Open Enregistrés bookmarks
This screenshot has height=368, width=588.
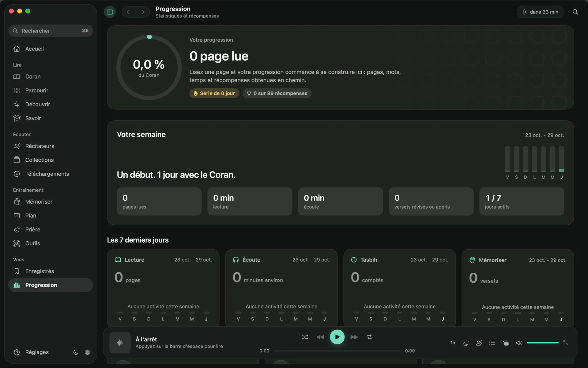coord(51,271)
